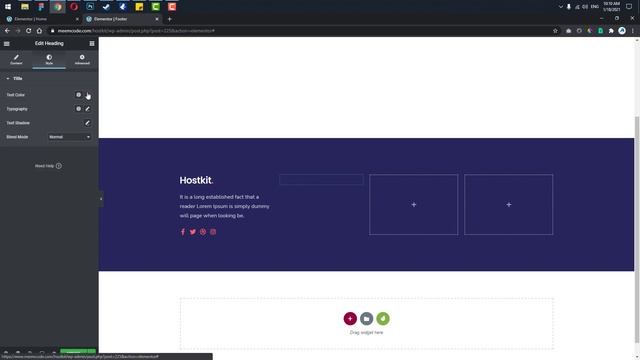Switch to the Advanced tab
The image size is (640, 360).
point(82,60)
